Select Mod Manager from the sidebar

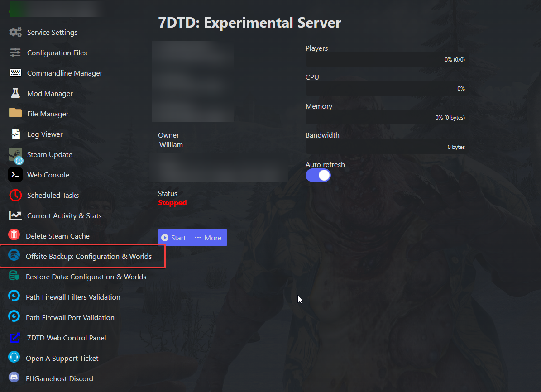click(x=50, y=94)
